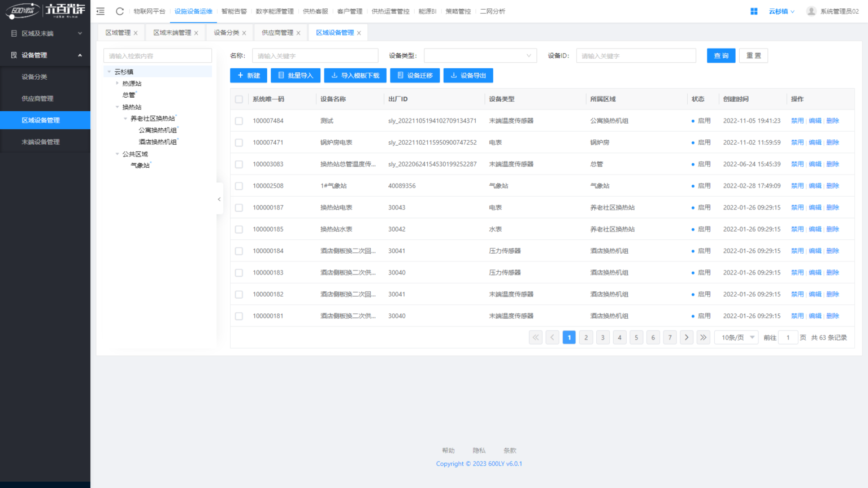The height and width of the screenshot is (488, 868).
Task: Open 设备分类 in the sidebar
Action: click(x=34, y=77)
